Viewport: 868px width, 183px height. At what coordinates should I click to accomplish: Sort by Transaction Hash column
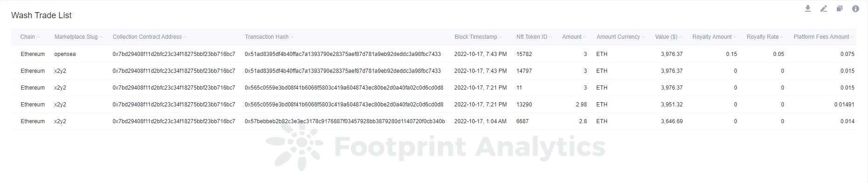pyautogui.click(x=267, y=37)
